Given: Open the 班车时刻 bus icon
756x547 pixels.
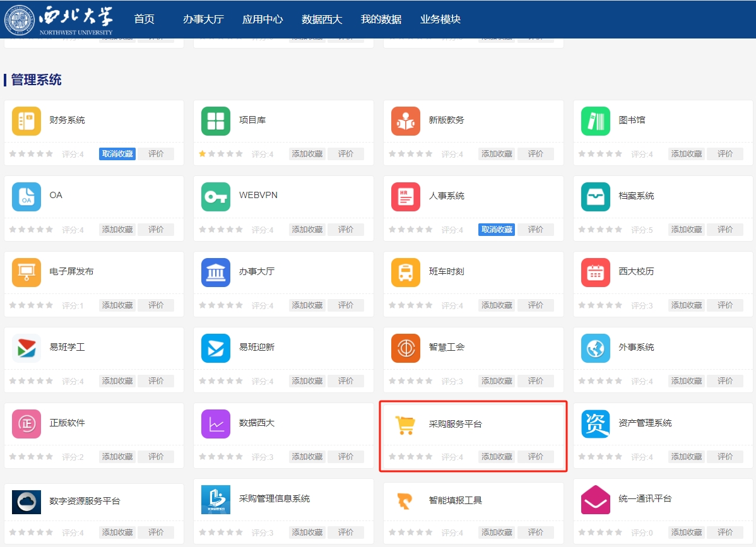Looking at the screenshot, I should click(x=406, y=273).
